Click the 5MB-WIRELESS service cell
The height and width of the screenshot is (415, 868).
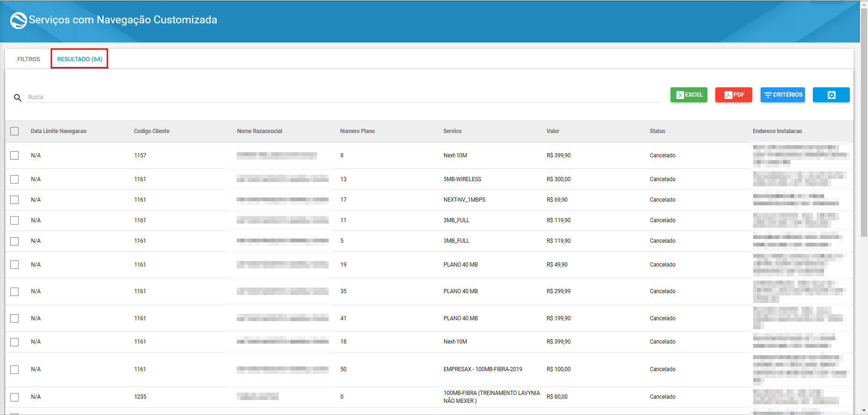(x=462, y=179)
